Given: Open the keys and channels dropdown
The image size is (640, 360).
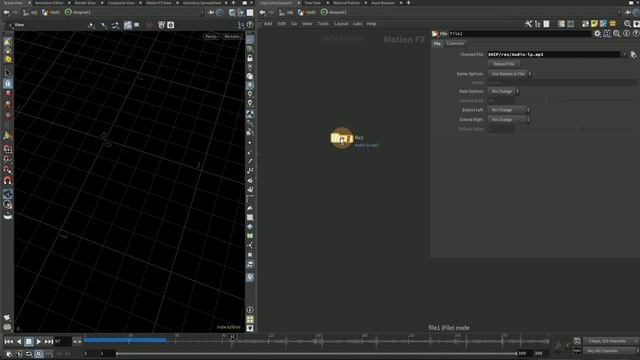Looking at the screenshot, I should pos(610,341).
